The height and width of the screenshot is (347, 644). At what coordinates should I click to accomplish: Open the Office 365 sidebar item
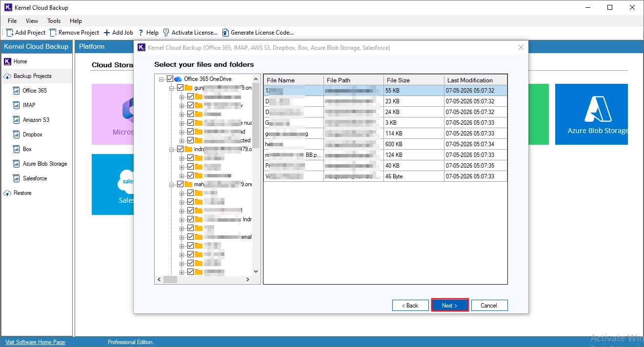35,91
